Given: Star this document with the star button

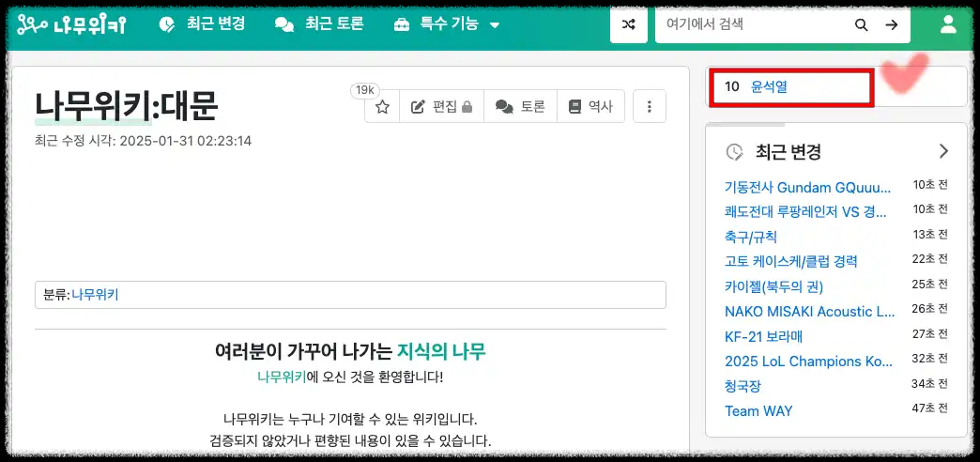Looking at the screenshot, I should coord(382,107).
